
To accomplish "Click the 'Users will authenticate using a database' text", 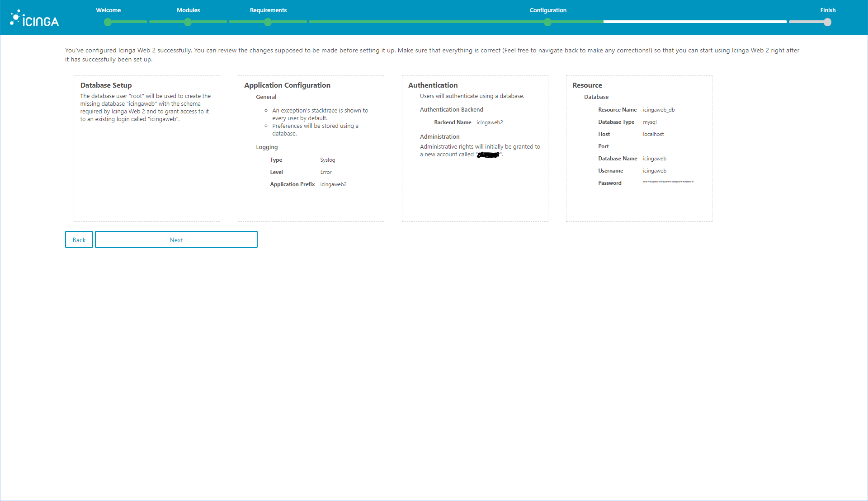I will click(x=472, y=96).
